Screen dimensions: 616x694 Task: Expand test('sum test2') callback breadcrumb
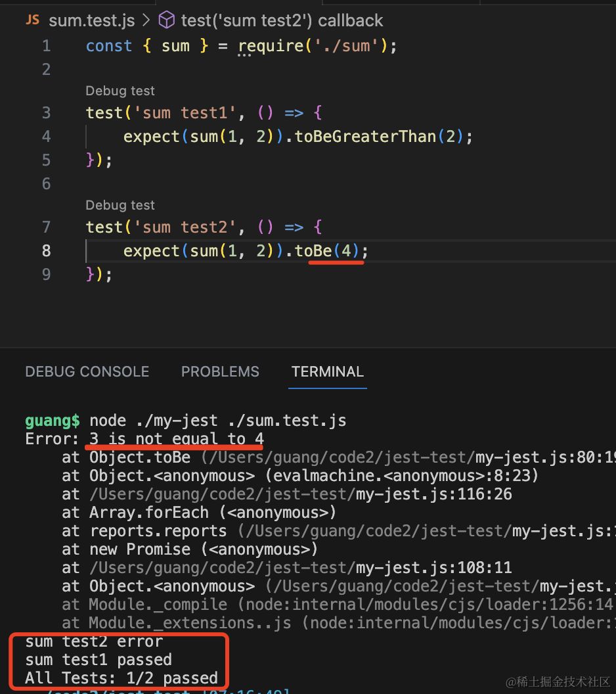click(x=282, y=20)
